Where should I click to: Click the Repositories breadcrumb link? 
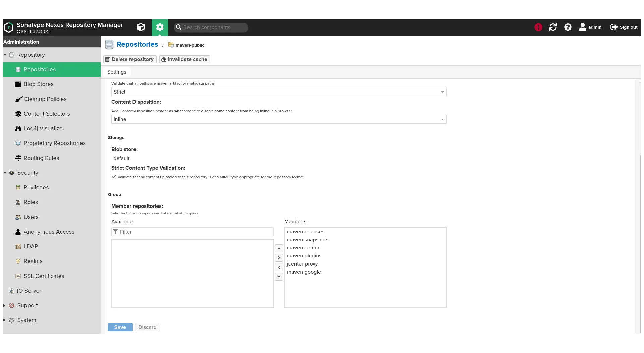click(137, 44)
